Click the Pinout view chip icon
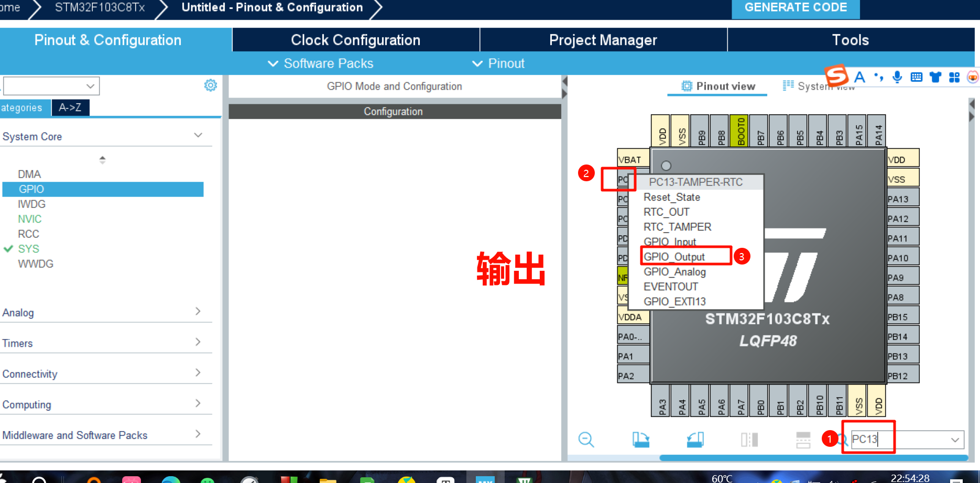 coord(687,85)
